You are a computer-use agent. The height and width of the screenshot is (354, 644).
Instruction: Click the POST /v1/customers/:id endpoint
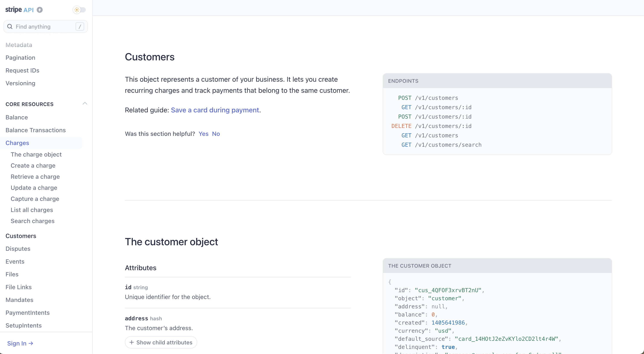435,117
